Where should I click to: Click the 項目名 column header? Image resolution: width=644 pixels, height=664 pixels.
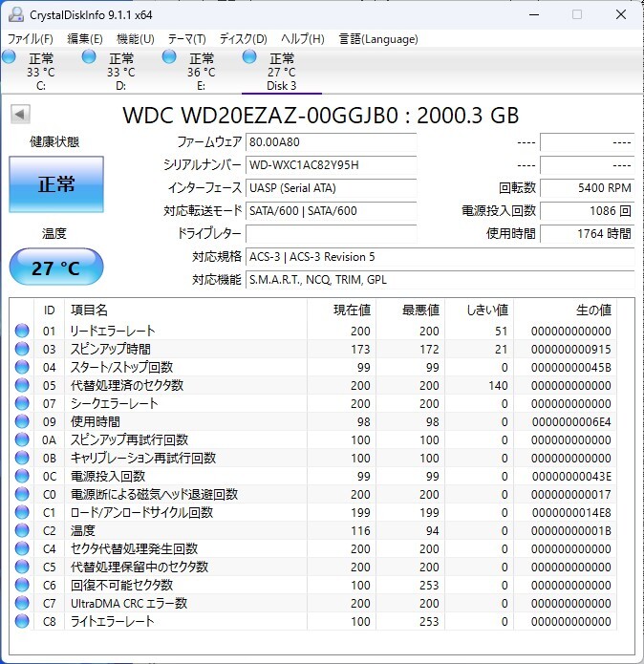tap(186, 310)
